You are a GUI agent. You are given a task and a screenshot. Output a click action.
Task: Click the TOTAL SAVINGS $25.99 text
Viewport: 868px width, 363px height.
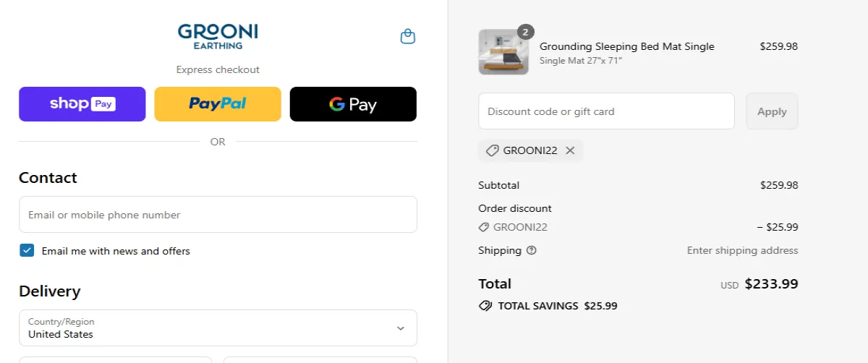tap(558, 306)
